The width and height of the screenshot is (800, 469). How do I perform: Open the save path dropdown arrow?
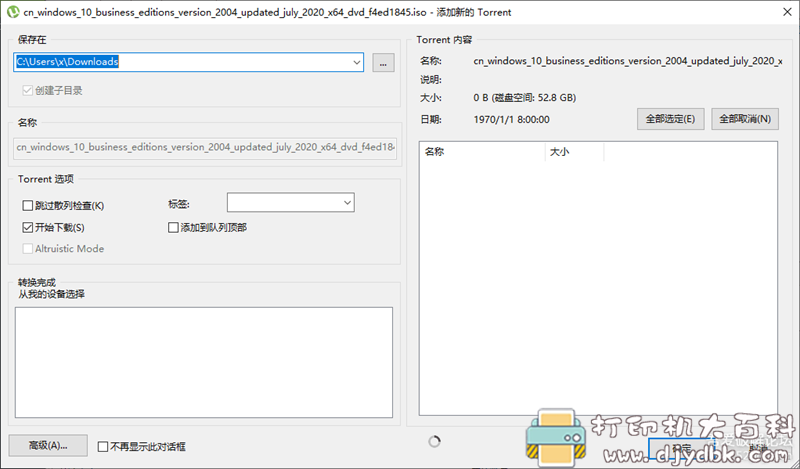pyautogui.click(x=356, y=62)
